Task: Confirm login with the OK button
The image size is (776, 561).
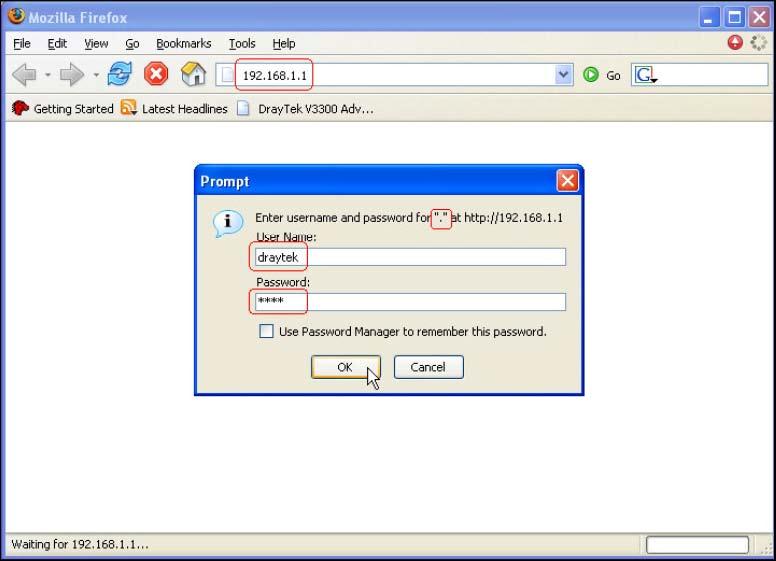Action: tap(345, 367)
